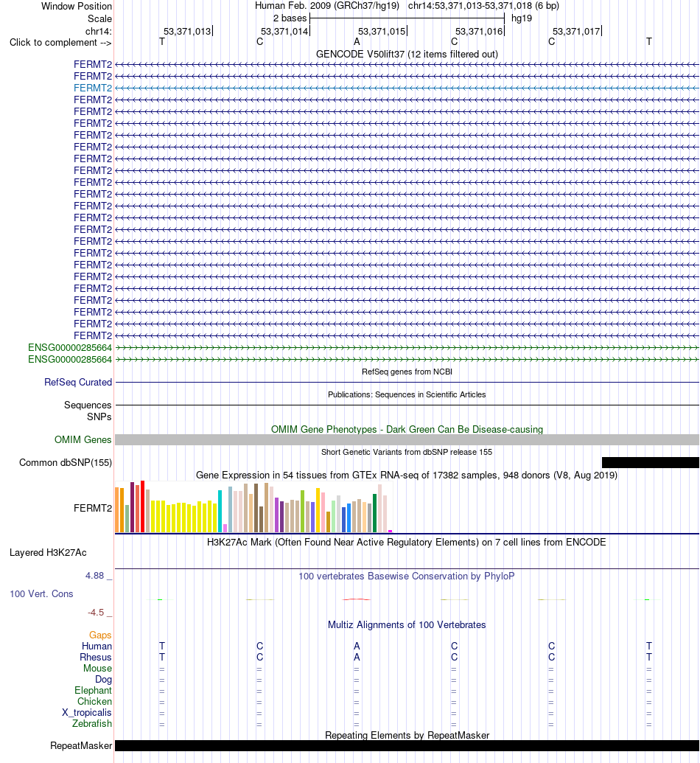This screenshot has height=763, width=700.
Task: Click position label 53,371,015 on ruler
Action: tap(382, 32)
